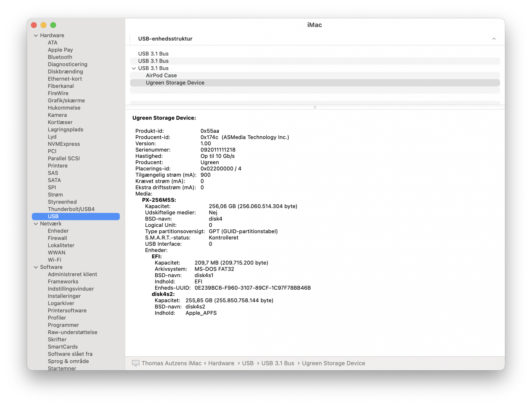532x406 pixels.
Task: Collapse the Netværk sidebar section
Action: [x=36, y=224]
